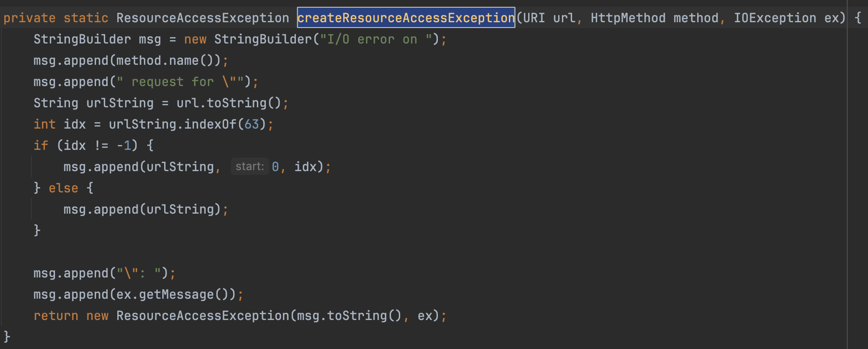Click the int keyword before idx

[x=44, y=124]
